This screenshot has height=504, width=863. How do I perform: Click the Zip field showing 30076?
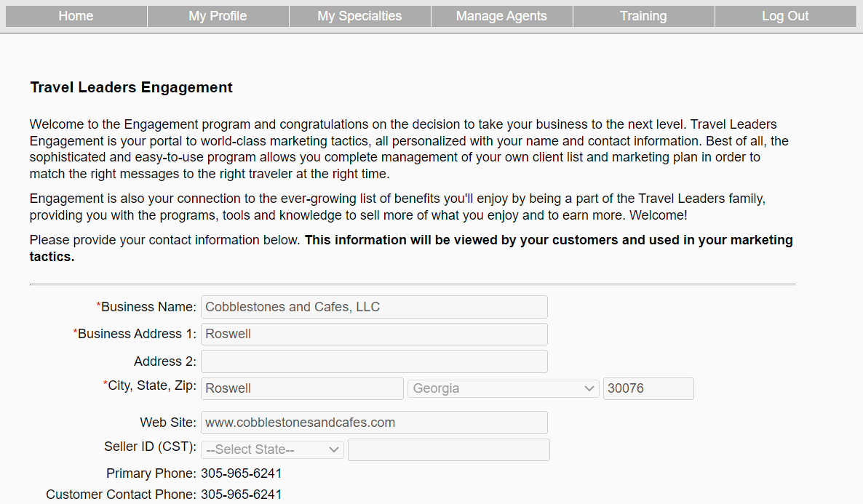click(x=648, y=388)
